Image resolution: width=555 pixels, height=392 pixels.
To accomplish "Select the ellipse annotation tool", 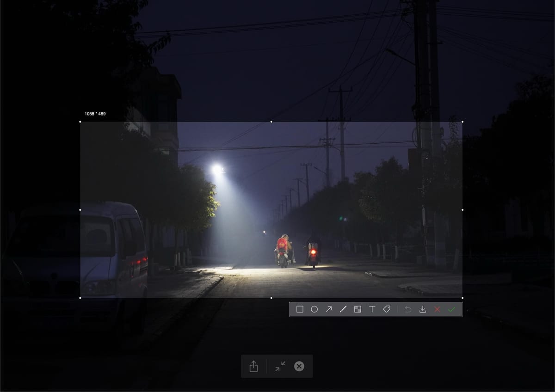I will pyautogui.click(x=314, y=309).
